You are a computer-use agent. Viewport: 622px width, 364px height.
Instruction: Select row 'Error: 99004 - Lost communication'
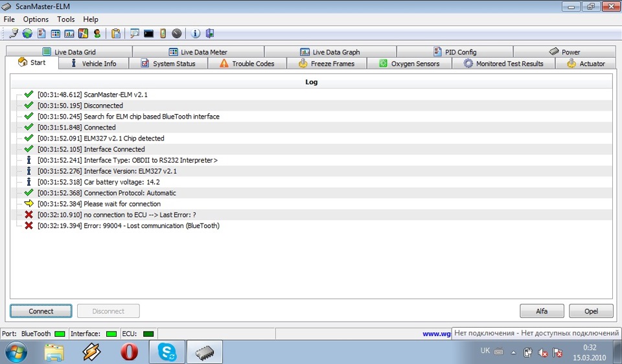(x=312, y=225)
